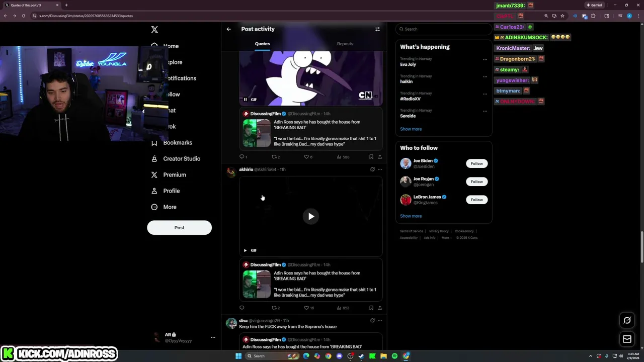Open the Ads info footer link
Screen dimensions: 644x362
tap(430, 238)
